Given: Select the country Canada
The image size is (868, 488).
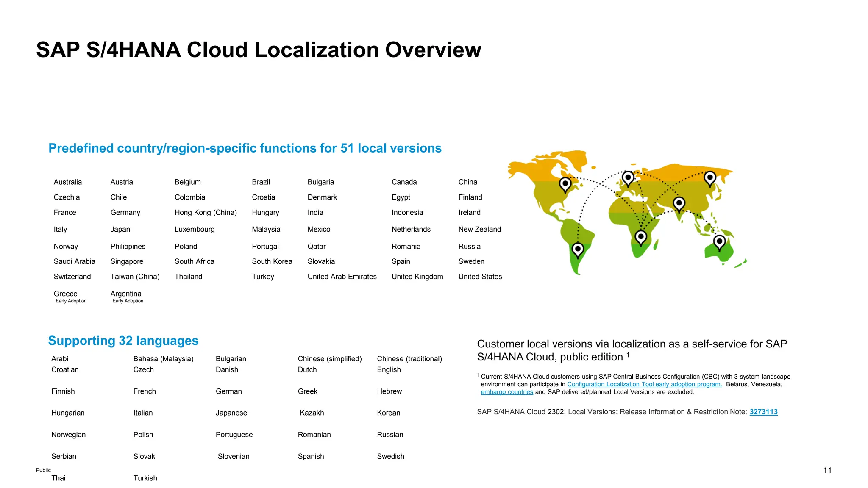Looking at the screenshot, I should coord(404,182).
